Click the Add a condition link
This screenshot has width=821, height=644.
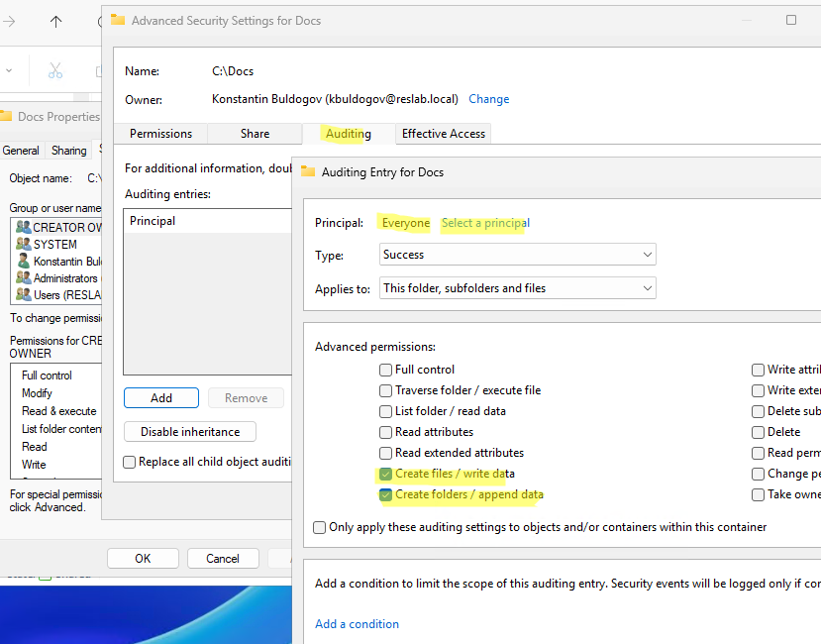coord(357,624)
